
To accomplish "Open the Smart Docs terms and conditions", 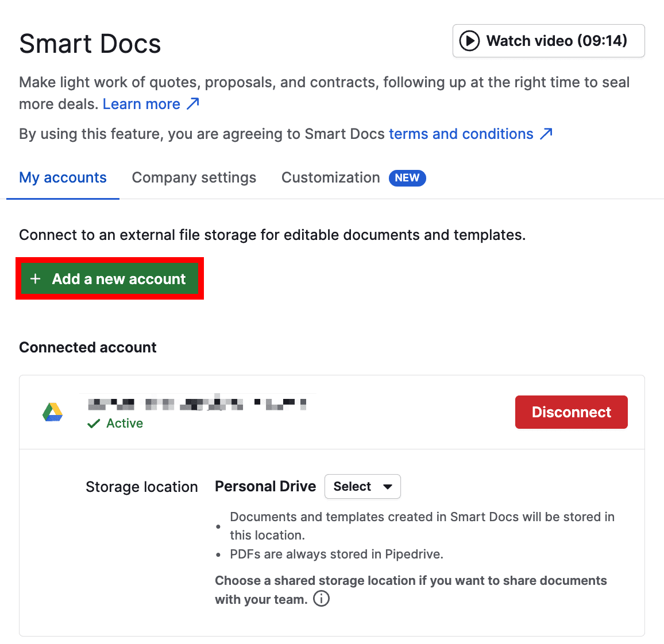I will tap(461, 133).
